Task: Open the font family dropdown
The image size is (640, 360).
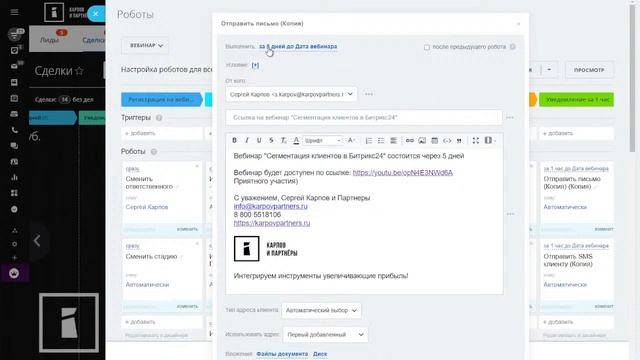Action: pyautogui.click(x=322, y=140)
